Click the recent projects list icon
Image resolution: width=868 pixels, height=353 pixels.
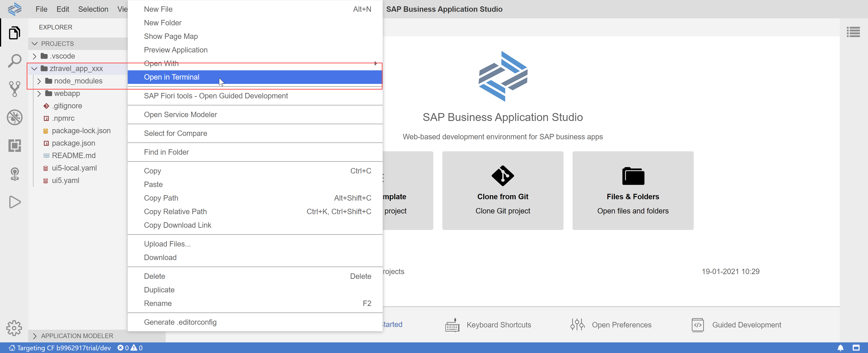point(854,32)
